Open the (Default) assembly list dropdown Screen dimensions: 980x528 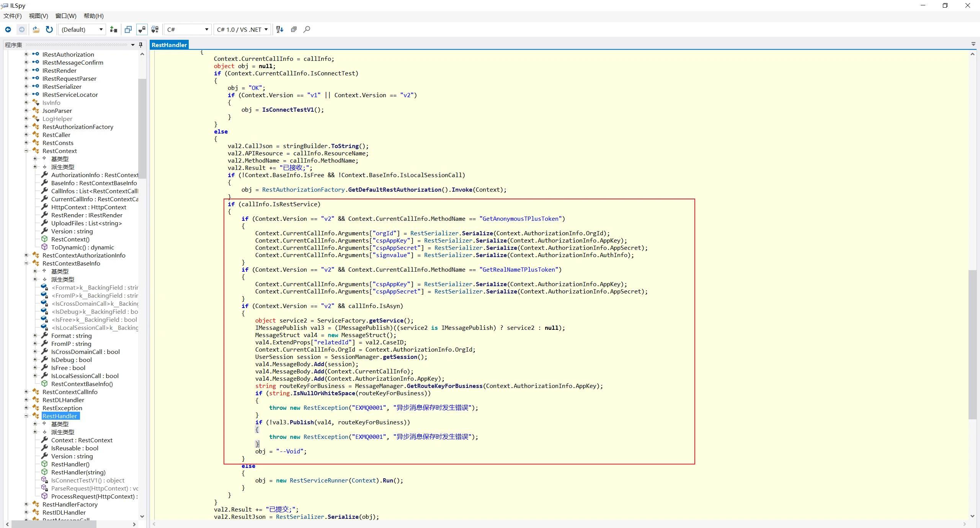82,29
